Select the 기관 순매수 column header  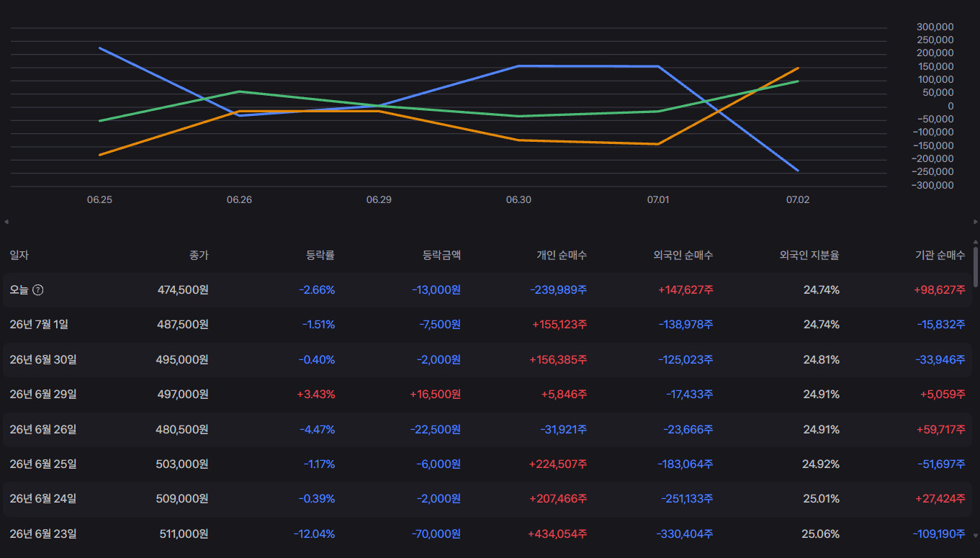point(940,255)
